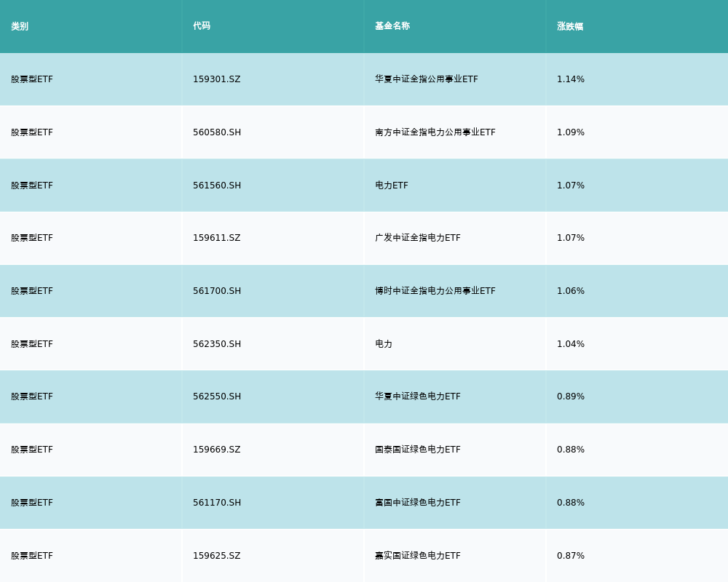Click fund name 国泰国证绿色电力ETF
The width and height of the screenshot is (728, 582).
(x=418, y=450)
